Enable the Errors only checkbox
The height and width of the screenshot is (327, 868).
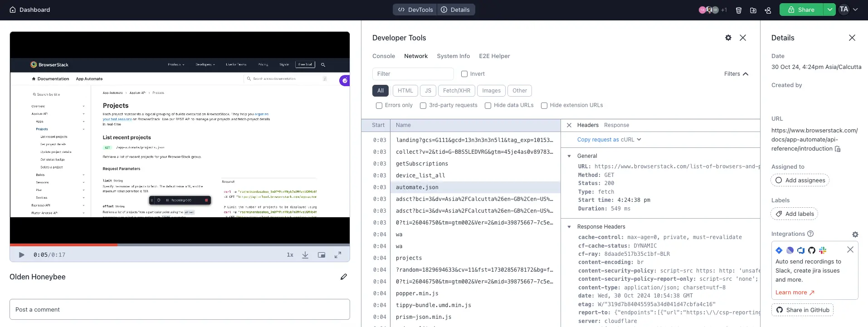(x=379, y=106)
